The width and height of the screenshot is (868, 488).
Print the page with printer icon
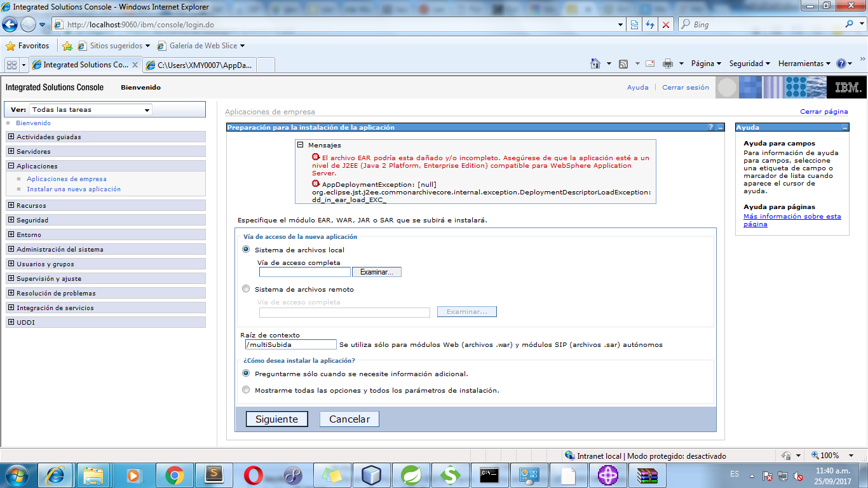pyautogui.click(x=668, y=64)
